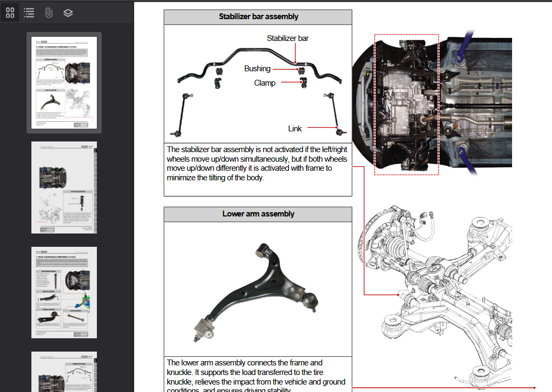Click the 'Bushing' label
The height and width of the screenshot is (392, 552).
(257, 69)
